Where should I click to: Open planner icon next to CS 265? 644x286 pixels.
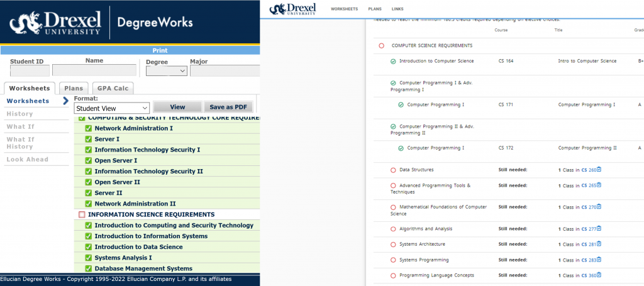point(599,185)
